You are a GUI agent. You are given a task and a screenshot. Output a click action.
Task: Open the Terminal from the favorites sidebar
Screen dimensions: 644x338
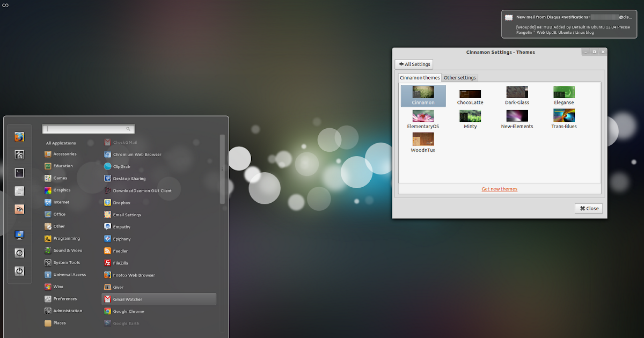pyautogui.click(x=19, y=172)
